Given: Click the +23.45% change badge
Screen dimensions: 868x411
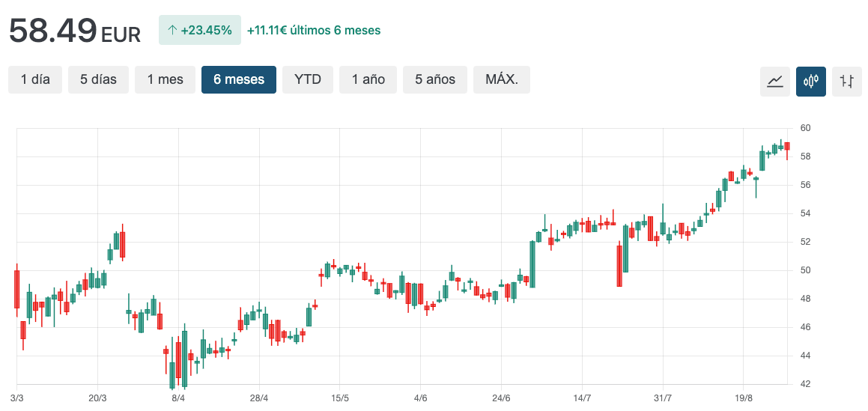Looking at the screenshot, I should pyautogui.click(x=200, y=31).
